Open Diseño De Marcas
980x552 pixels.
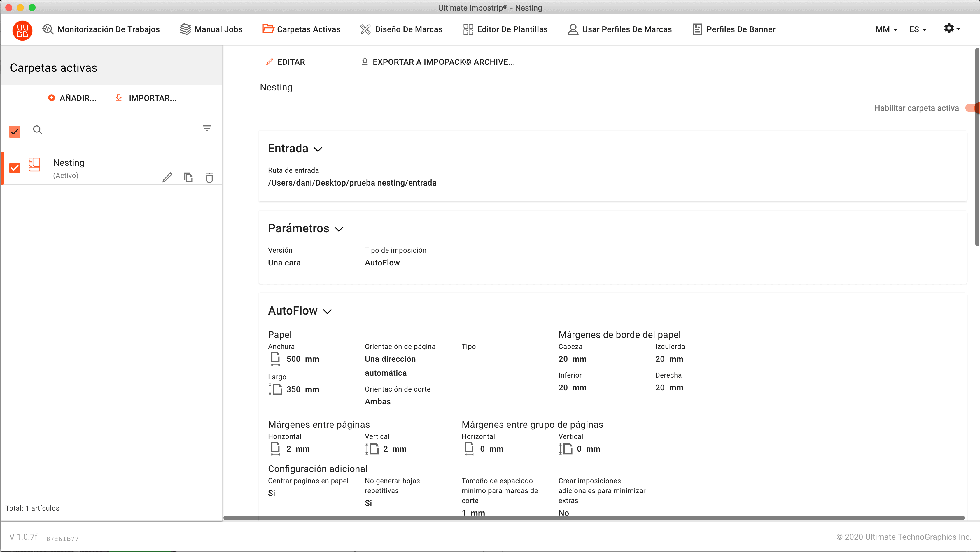pyautogui.click(x=401, y=29)
